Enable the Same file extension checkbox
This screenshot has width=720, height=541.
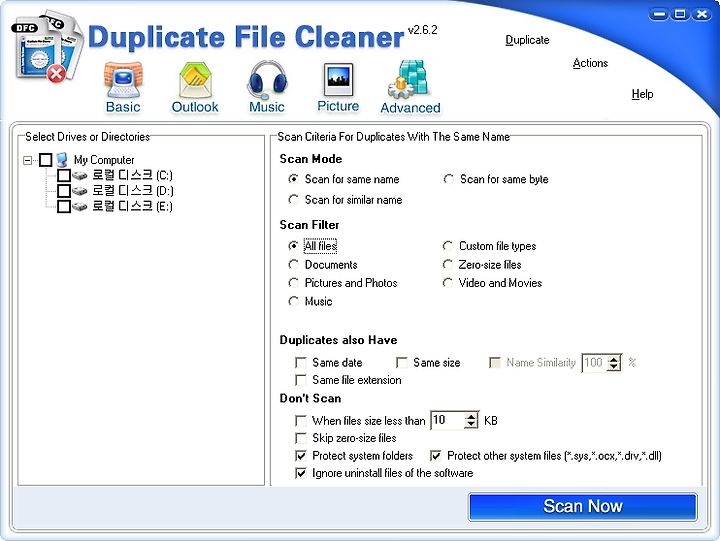pos(301,380)
